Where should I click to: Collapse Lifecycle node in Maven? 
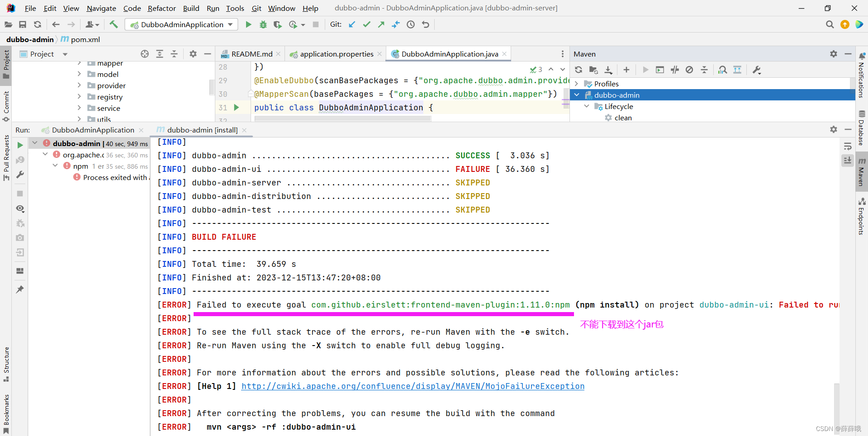(587, 106)
